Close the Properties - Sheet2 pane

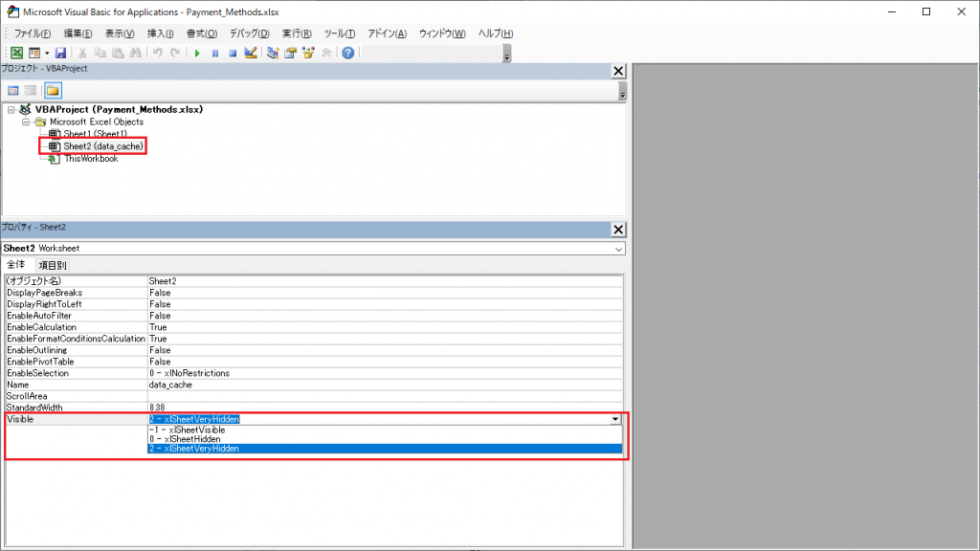[618, 230]
